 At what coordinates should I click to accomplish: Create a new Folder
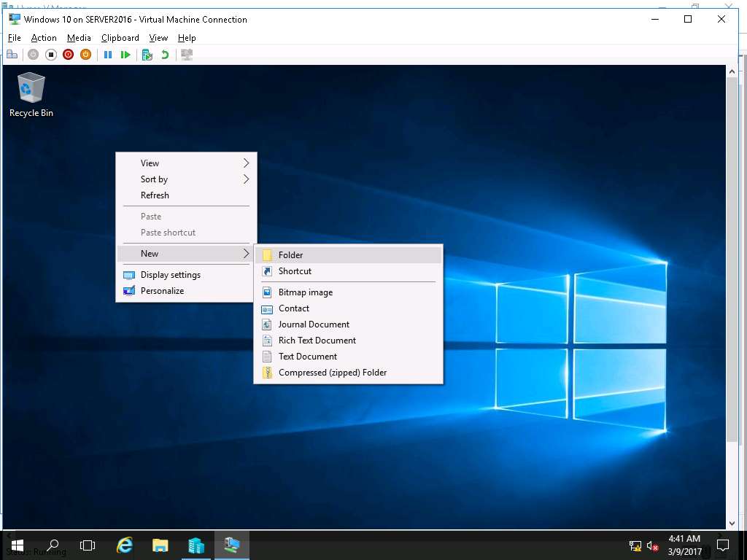[348, 255]
